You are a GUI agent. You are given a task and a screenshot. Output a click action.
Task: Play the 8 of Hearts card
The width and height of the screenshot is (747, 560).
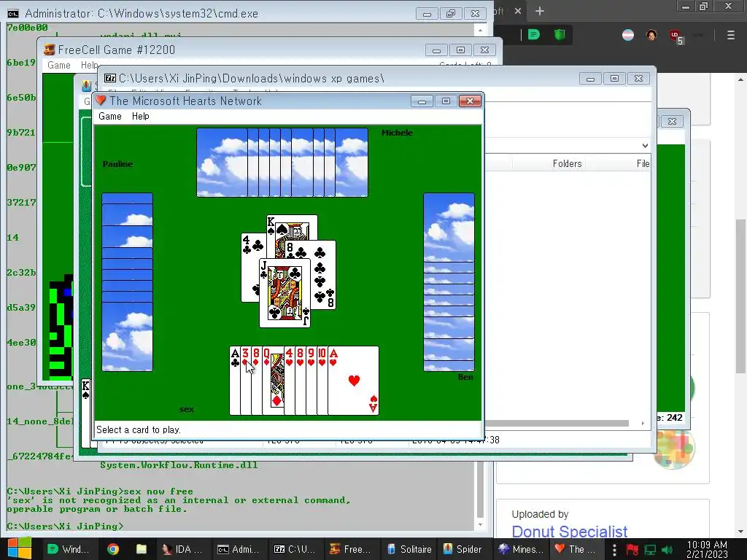tap(301, 380)
